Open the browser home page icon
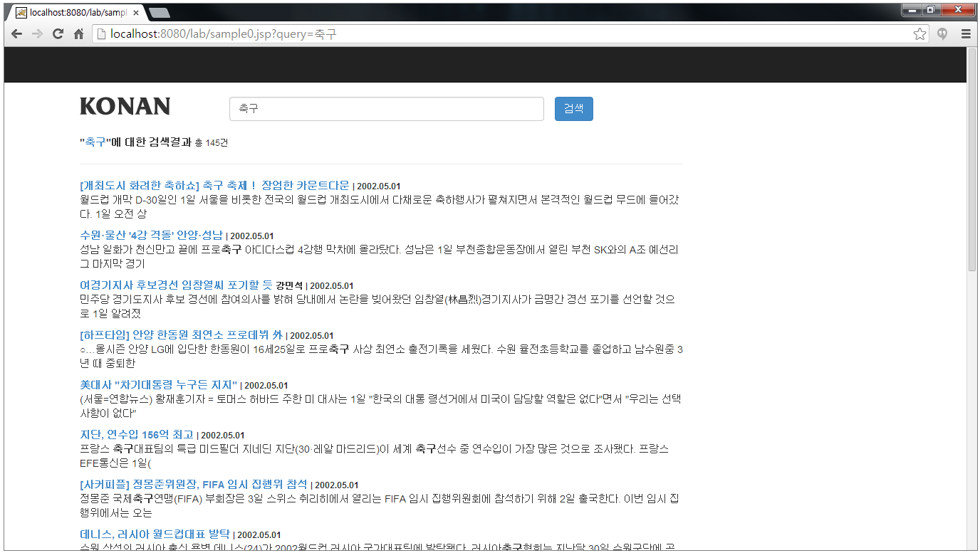Screen dimensions: 980x553 (79, 33)
